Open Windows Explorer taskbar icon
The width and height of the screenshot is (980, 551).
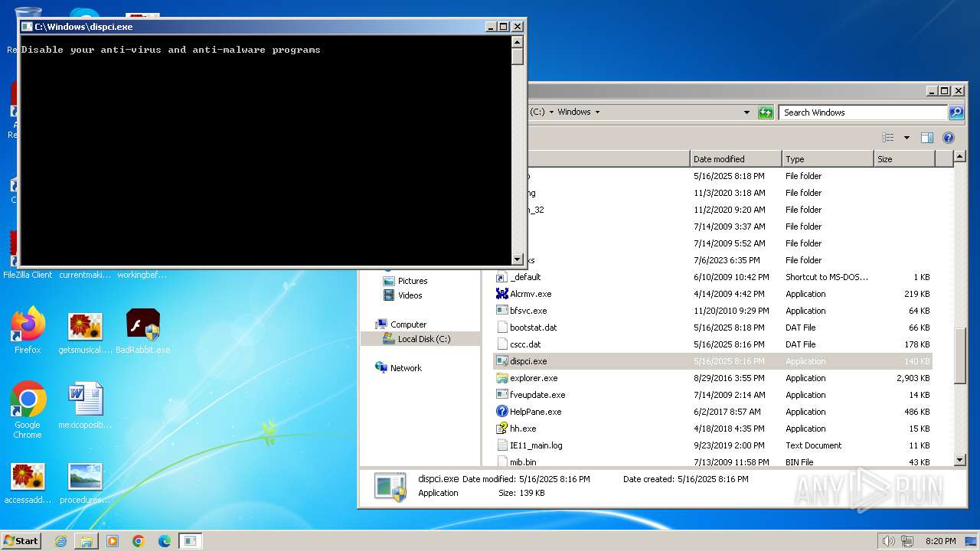pyautogui.click(x=87, y=541)
